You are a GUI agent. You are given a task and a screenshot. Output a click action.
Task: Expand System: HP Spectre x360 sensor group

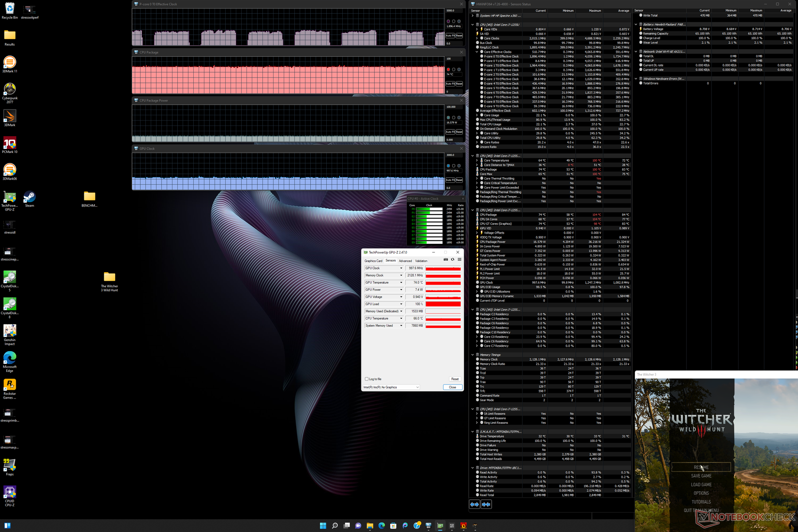point(473,16)
